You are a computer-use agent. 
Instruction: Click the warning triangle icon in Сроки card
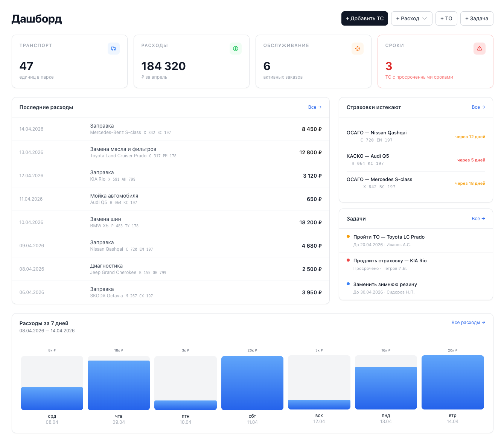click(x=480, y=49)
